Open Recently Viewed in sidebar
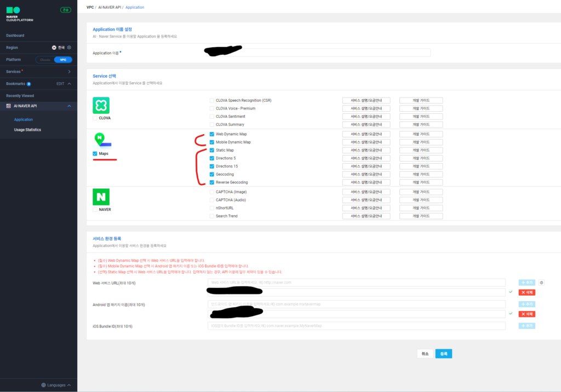This screenshot has width=561, height=392. click(x=20, y=96)
